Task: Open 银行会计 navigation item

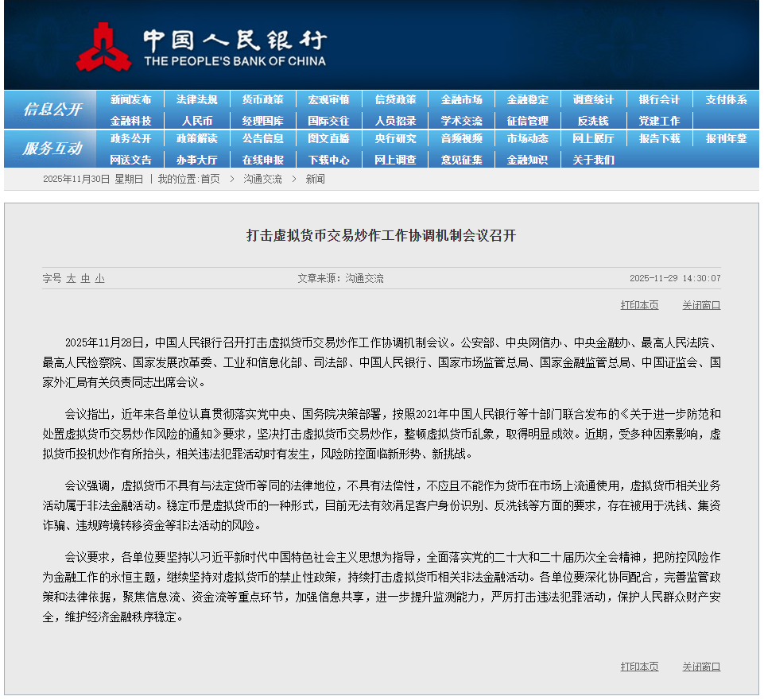Action: [x=660, y=100]
